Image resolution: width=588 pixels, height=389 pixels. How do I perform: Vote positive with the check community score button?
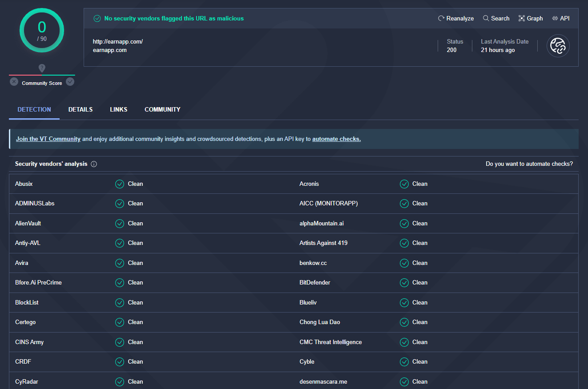click(70, 82)
